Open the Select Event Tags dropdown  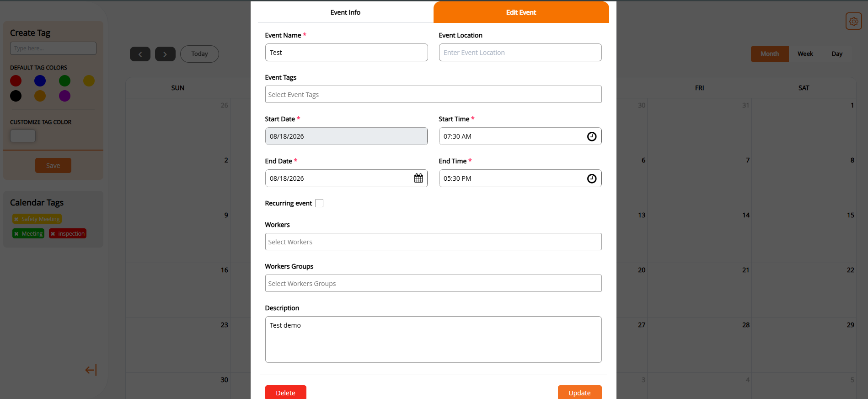(433, 94)
